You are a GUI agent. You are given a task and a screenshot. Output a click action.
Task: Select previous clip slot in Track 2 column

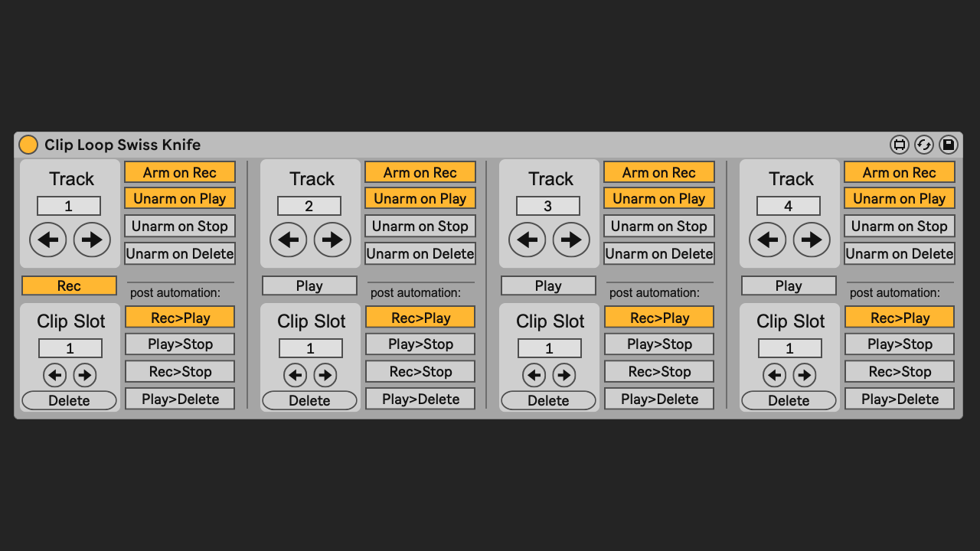click(296, 375)
